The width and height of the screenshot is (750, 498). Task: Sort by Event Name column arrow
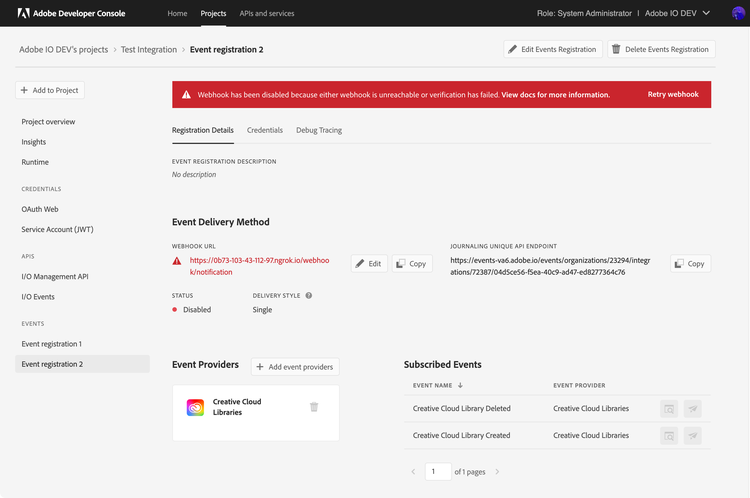[461, 385]
